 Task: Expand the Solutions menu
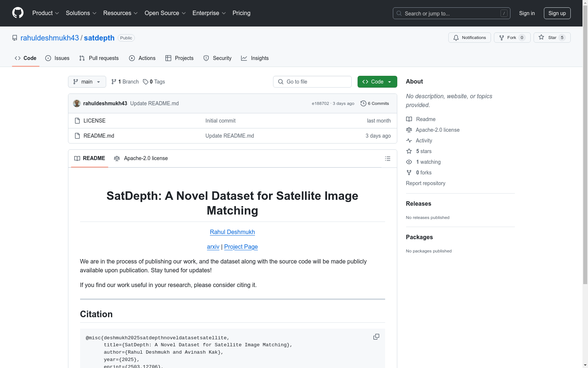[81, 13]
